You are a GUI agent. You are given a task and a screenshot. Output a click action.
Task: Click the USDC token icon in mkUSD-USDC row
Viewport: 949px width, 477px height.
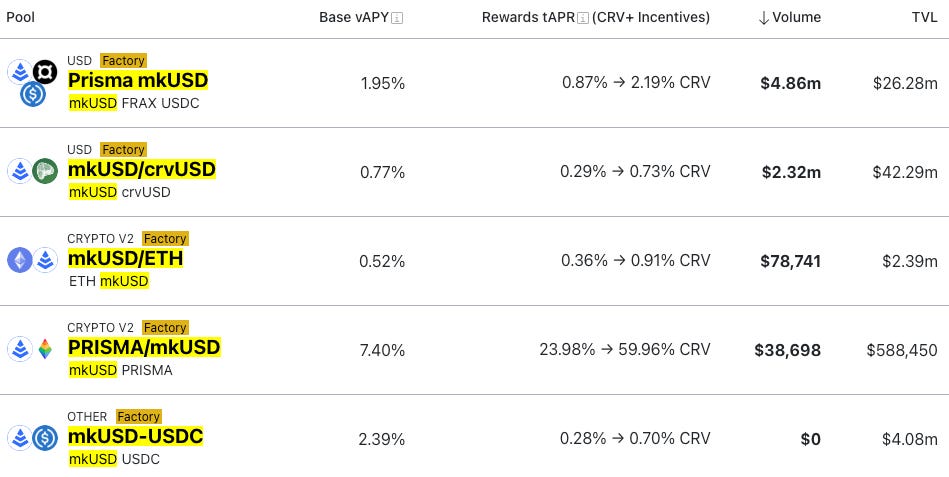[x=45, y=438]
